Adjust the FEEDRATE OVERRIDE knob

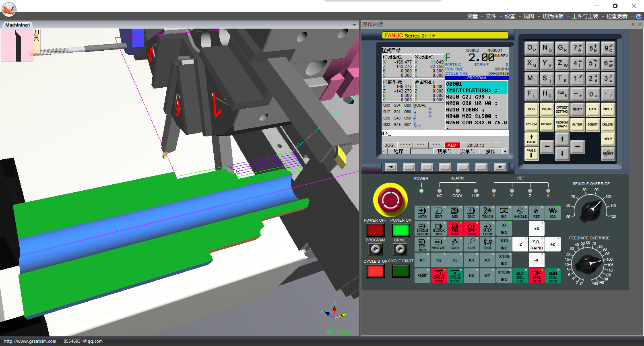click(x=589, y=265)
